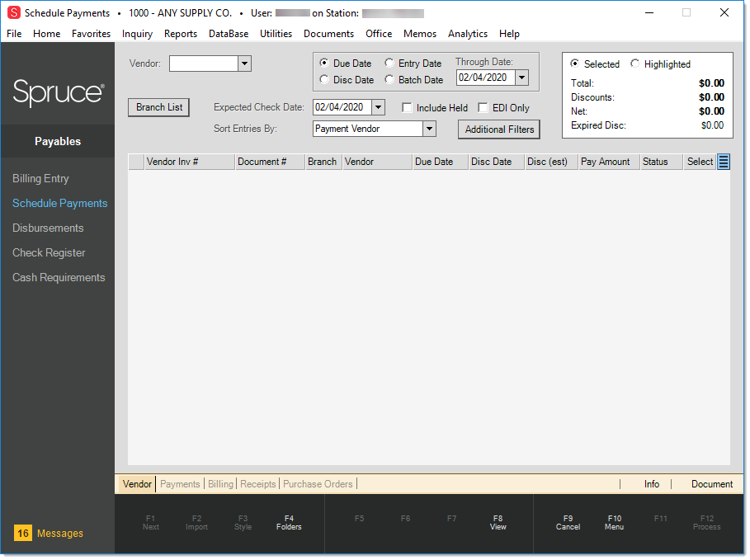Switch to the Payments folder tab

181,486
